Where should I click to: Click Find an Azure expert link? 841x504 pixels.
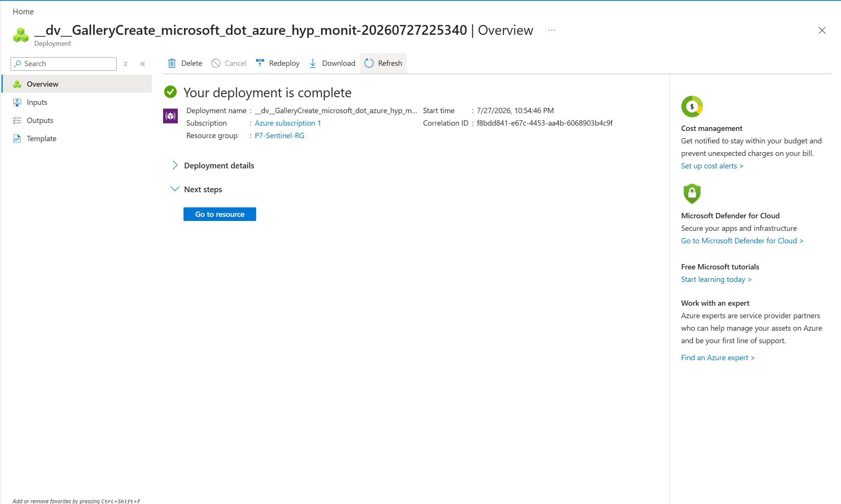[x=718, y=358]
